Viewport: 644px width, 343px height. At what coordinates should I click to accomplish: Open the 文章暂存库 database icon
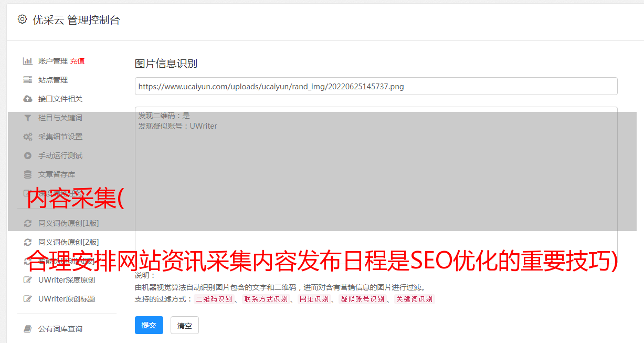(28, 174)
